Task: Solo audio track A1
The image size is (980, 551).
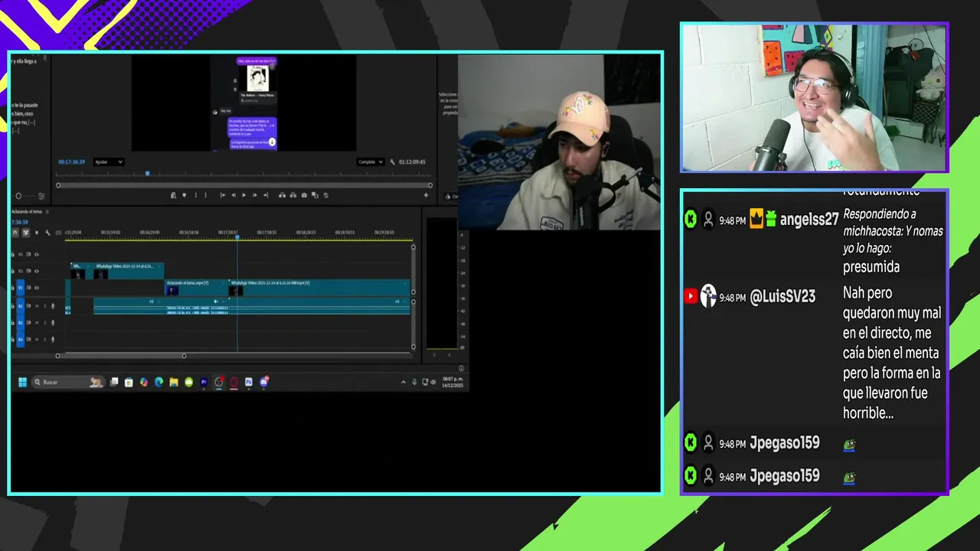Action: pyautogui.click(x=45, y=306)
